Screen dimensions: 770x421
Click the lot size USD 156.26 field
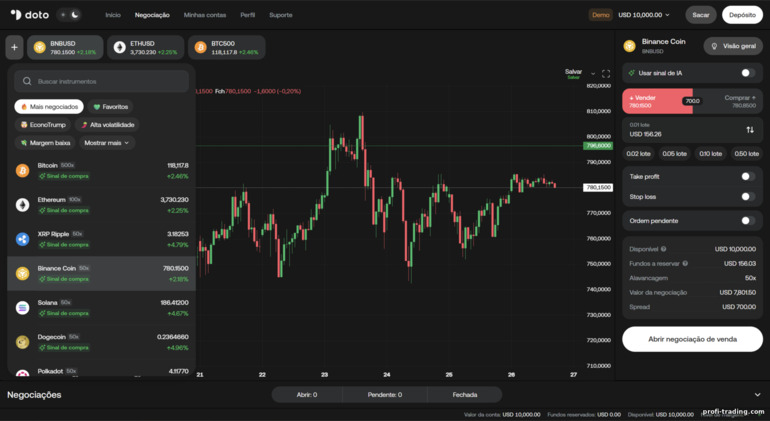tap(692, 130)
